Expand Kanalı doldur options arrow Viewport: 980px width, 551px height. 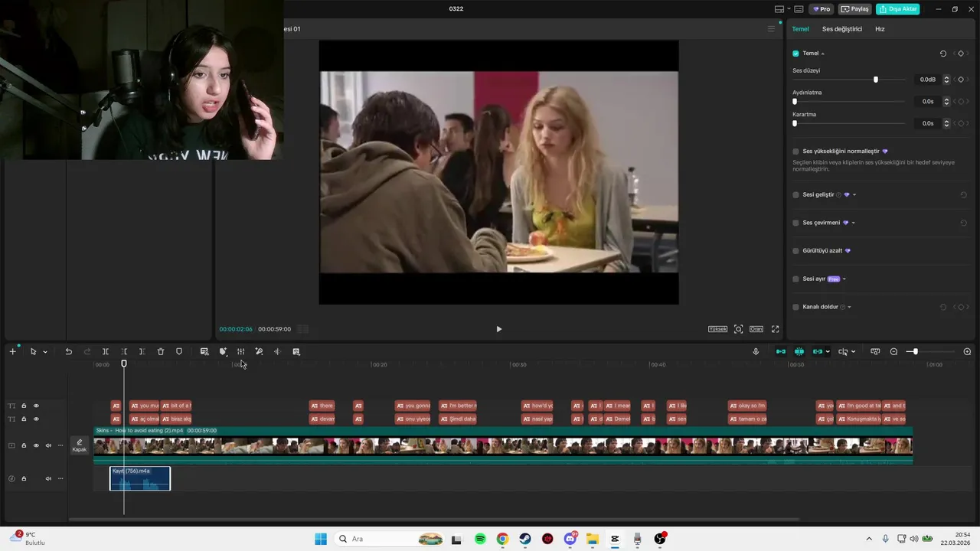[849, 307]
